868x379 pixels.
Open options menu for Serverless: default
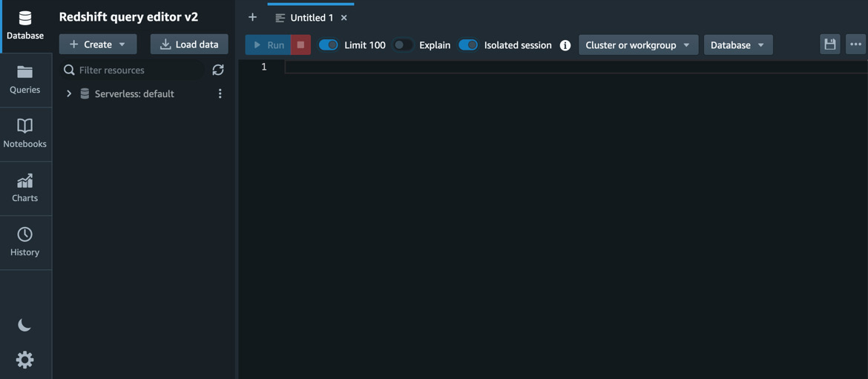point(220,93)
